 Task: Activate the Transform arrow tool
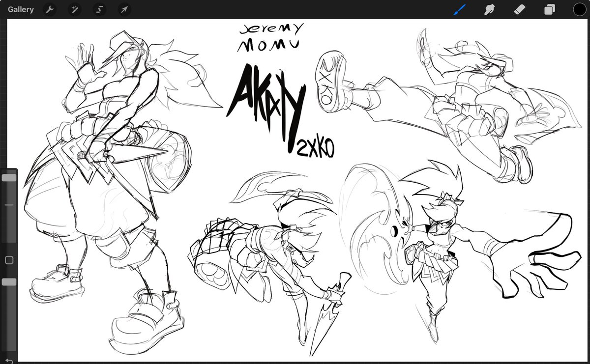(x=124, y=9)
